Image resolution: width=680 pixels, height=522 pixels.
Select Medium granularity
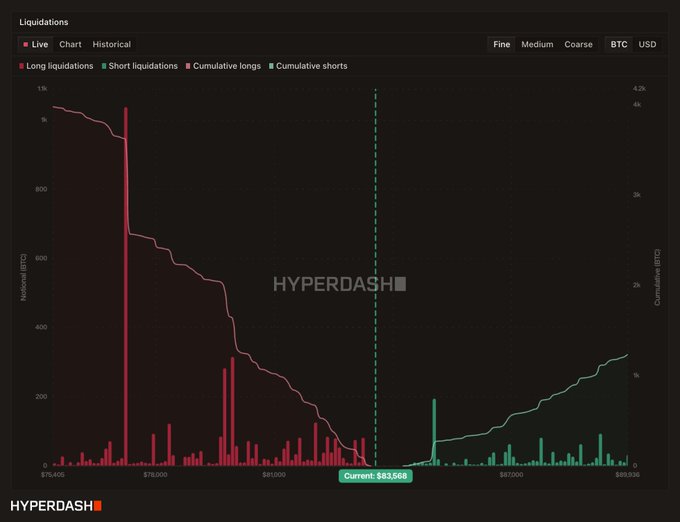[x=537, y=44]
